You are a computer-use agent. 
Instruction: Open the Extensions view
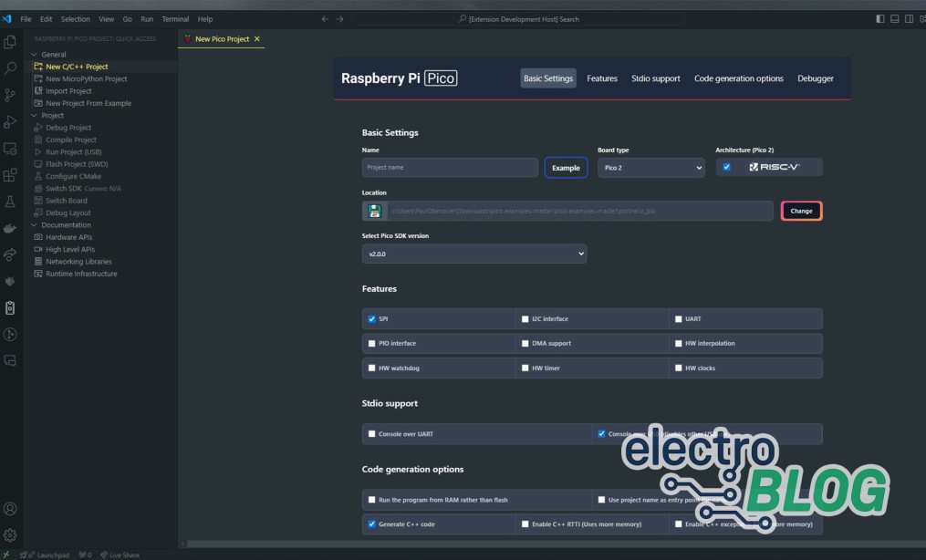click(11, 175)
